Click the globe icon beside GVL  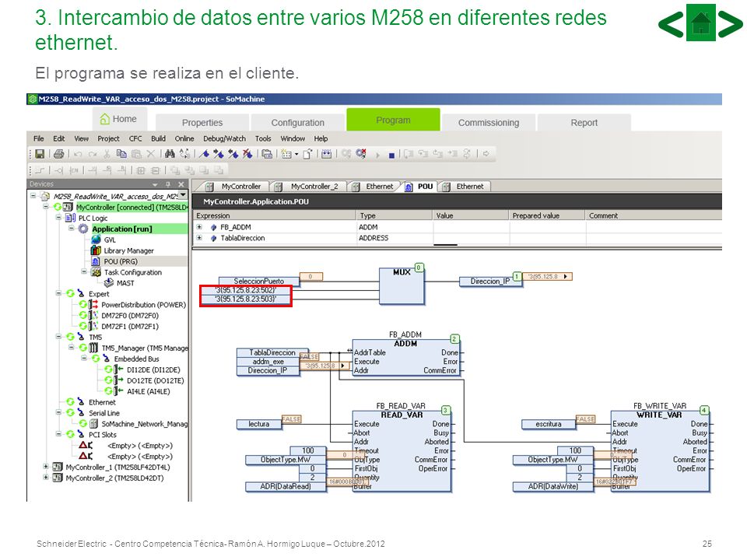click(96, 240)
